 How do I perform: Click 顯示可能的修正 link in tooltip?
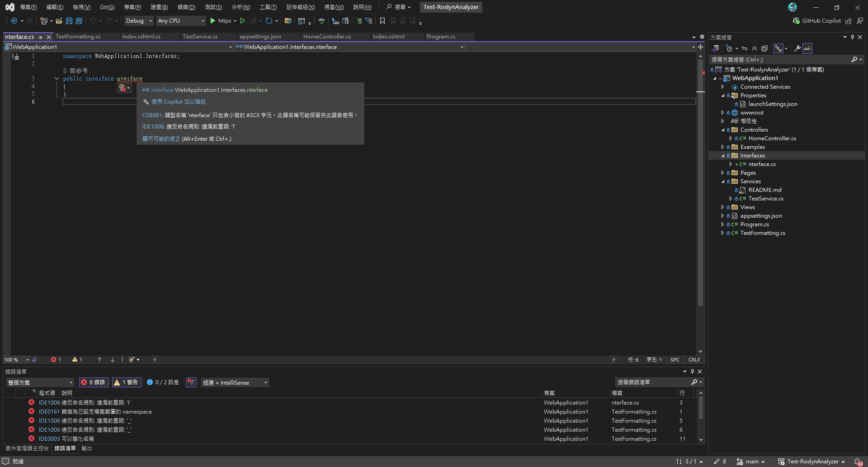(x=161, y=139)
